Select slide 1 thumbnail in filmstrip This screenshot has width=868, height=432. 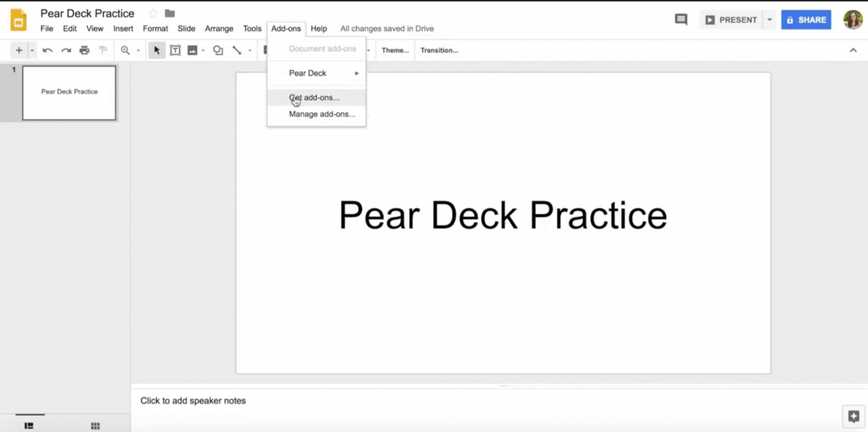point(69,93)
